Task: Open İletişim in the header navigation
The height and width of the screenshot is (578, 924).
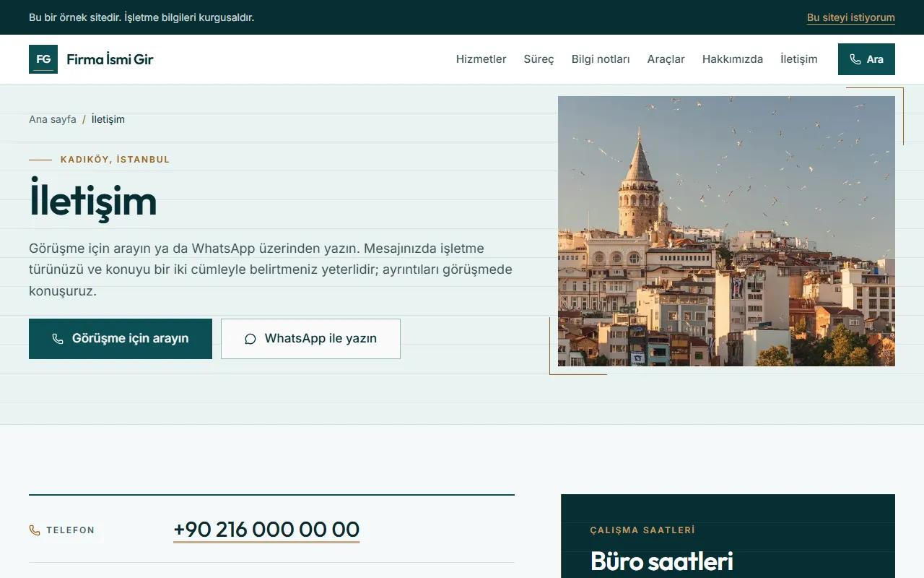Action: 799,59
